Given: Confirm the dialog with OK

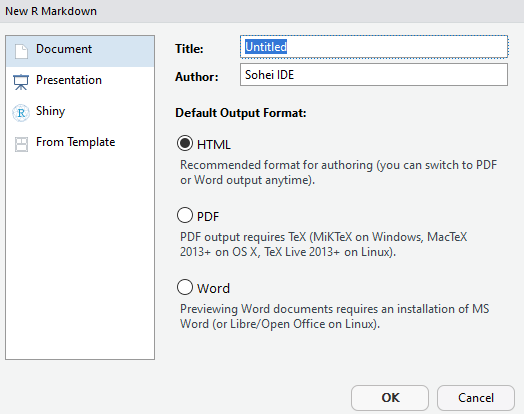Looking at the screenshot, I should pyautogui.click(x=390, y=398).
